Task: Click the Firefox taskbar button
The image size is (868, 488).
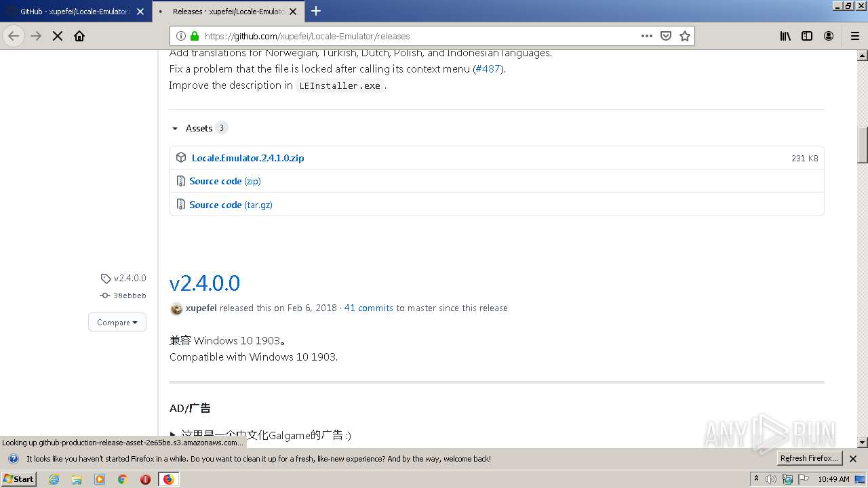Action: (x=168, y=479)
